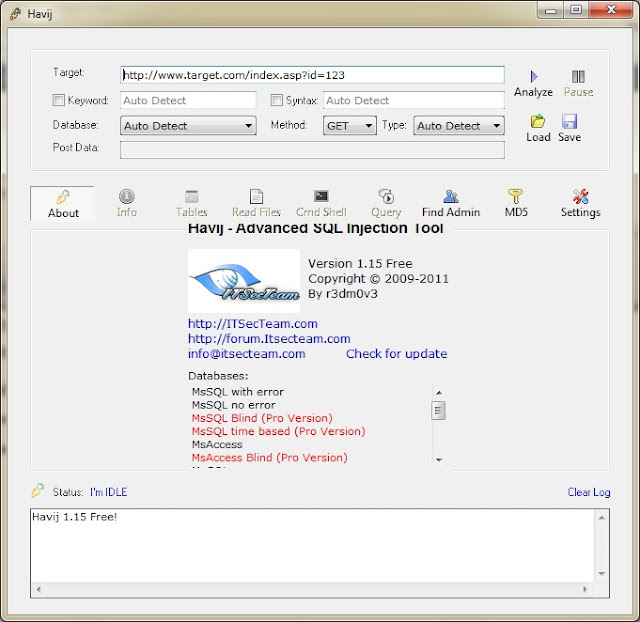Screen dimensions: 640x622
Task: Click the ITSecTeam eye logo
Action: pyautogui.click(x=244, y=281)
